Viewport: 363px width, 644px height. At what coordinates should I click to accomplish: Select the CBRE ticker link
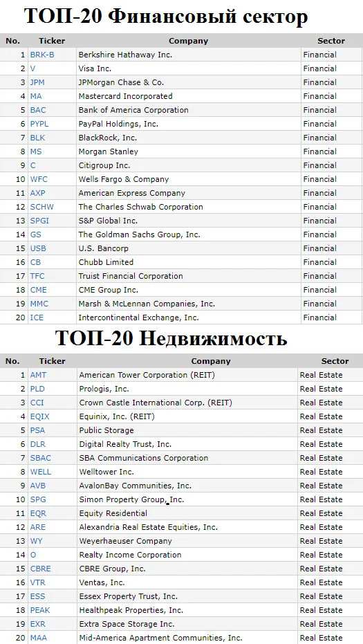click(41, 569)
